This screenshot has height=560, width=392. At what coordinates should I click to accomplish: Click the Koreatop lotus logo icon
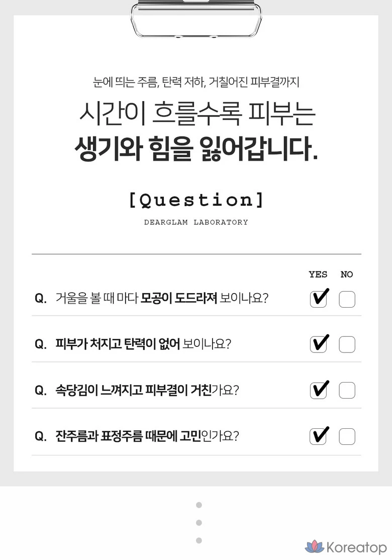click(x=315, y=547)
